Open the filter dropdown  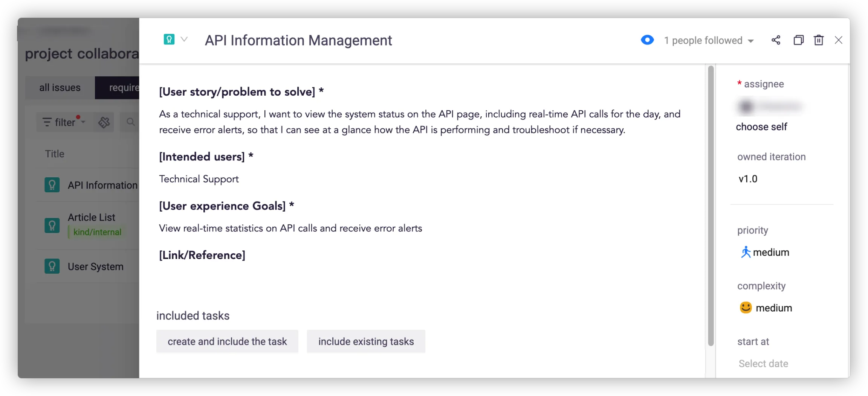[x=64, y=122]
